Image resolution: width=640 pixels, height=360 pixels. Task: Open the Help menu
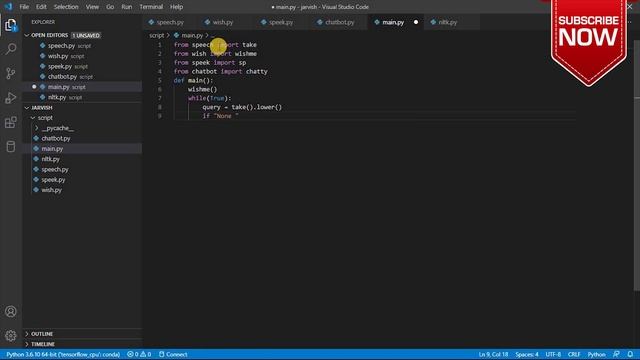coord(176,7)
